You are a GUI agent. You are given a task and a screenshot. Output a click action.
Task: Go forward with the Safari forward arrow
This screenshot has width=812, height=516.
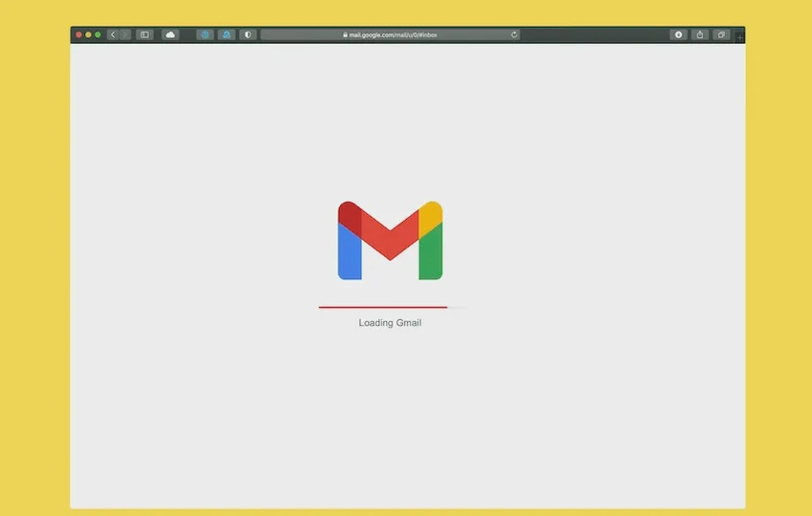(x=125, y=34)
